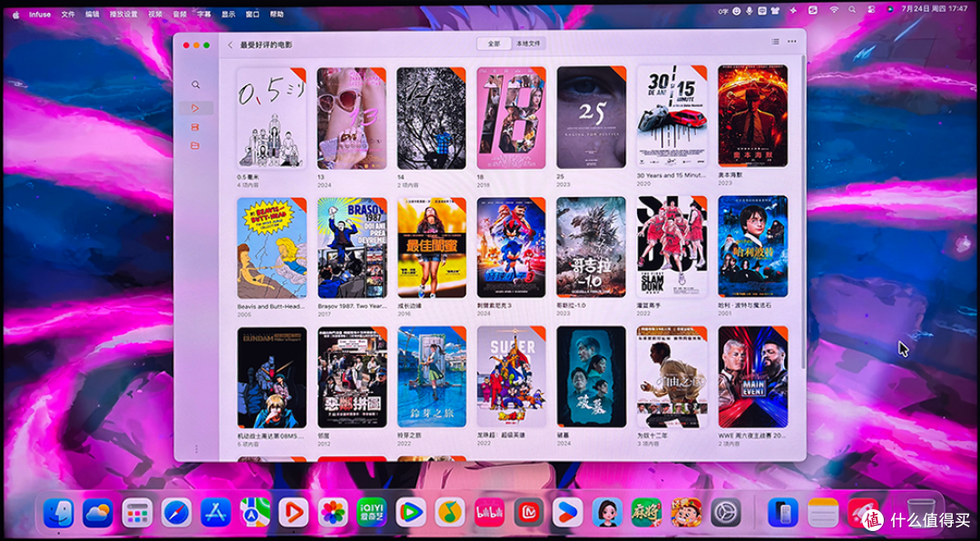Open the 龙珠超：超级英雄 poster
The height and width of the screenshot is (541, 980).
(511, 377)
